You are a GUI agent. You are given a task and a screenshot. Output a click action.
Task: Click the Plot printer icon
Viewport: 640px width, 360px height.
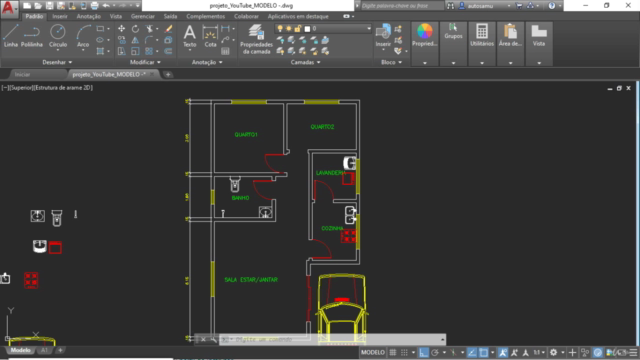click(94, 6)
